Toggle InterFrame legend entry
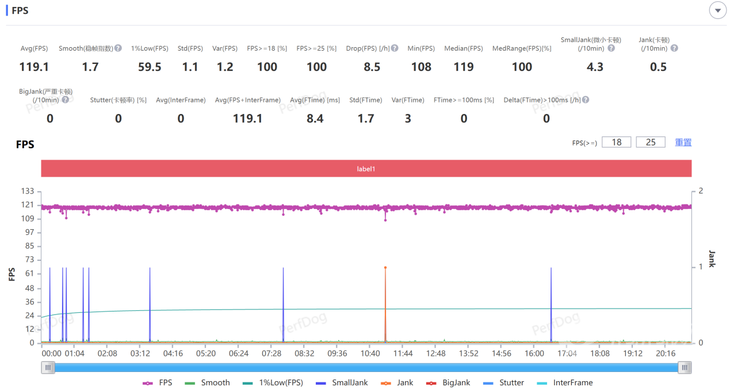 565,383
